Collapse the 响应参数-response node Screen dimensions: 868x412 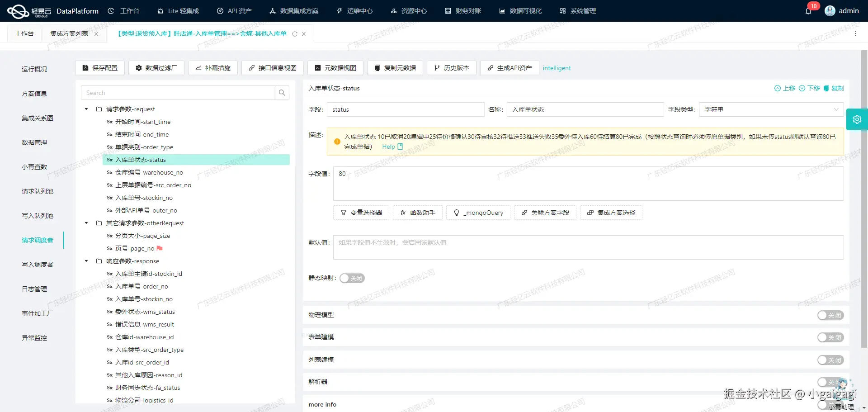(86, 261)
